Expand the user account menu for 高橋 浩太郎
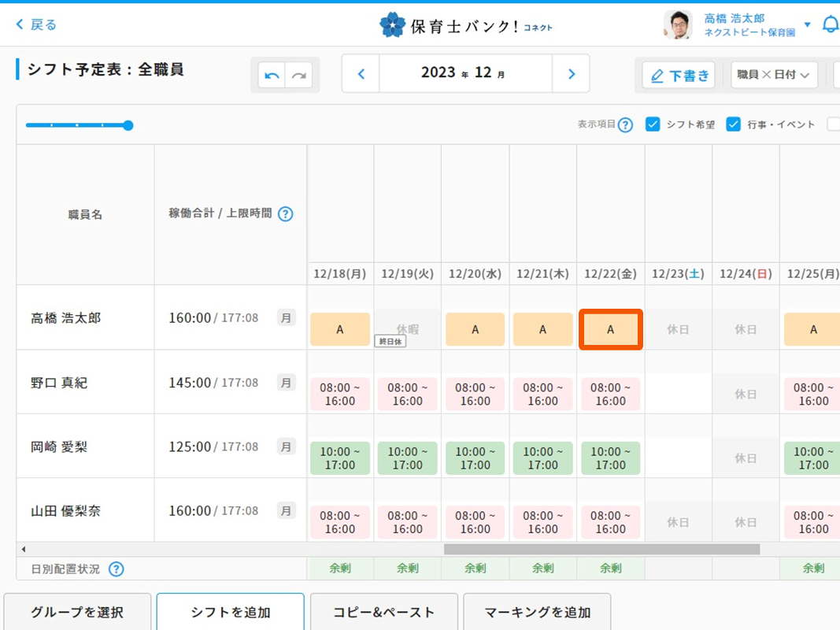The height and width of the screenshot is (630, 840). click(807, 24)
